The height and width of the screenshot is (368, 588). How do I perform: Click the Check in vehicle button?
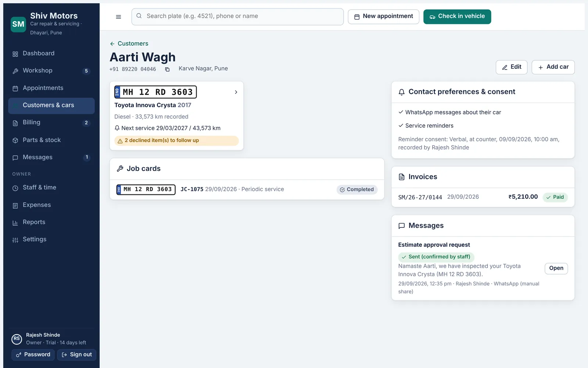click(x=457, y=17)
